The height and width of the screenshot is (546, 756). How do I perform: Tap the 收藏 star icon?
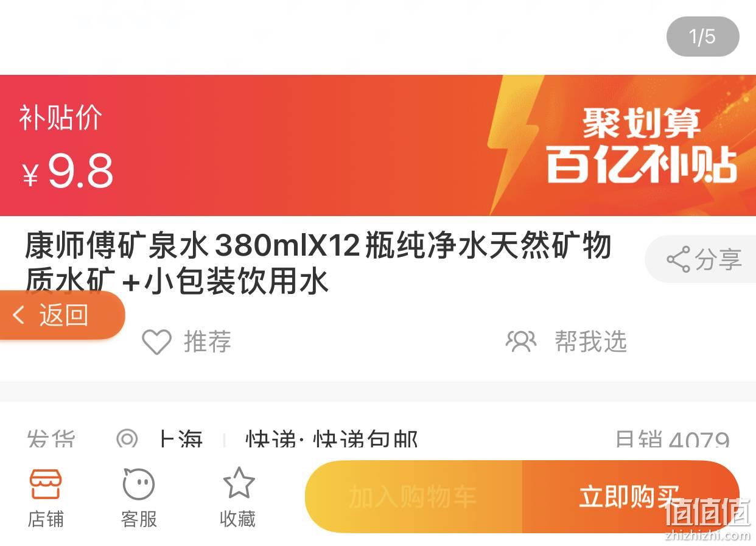[x=238, y=483]
